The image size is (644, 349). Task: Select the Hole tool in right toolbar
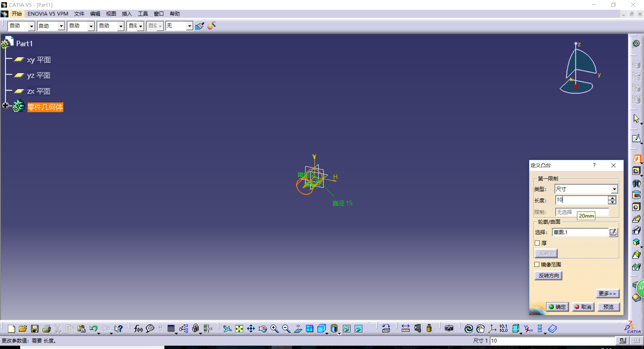(636, 207)
